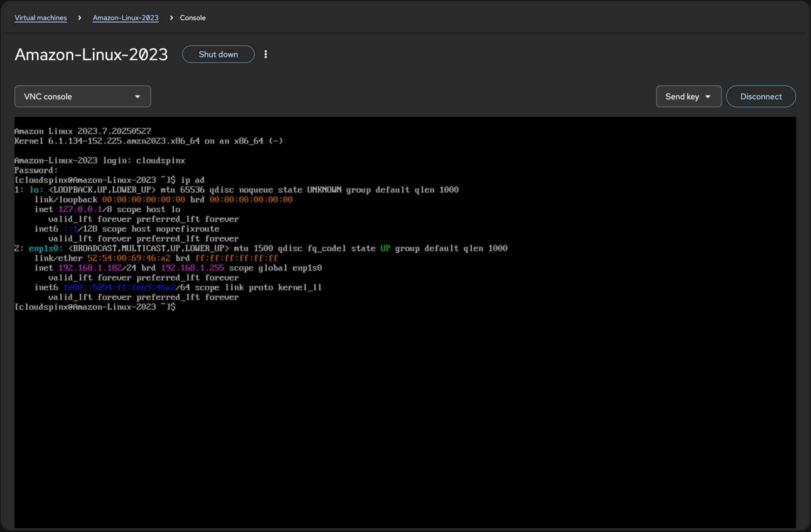This screenshot has width=811, height=532.
Task: Disconnect from the VNC console
Action: 760,96
